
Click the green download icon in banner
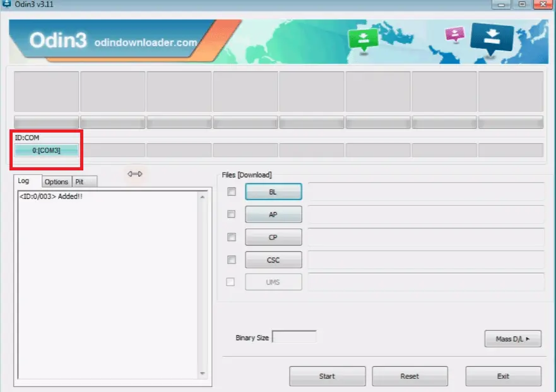point(362,39)
